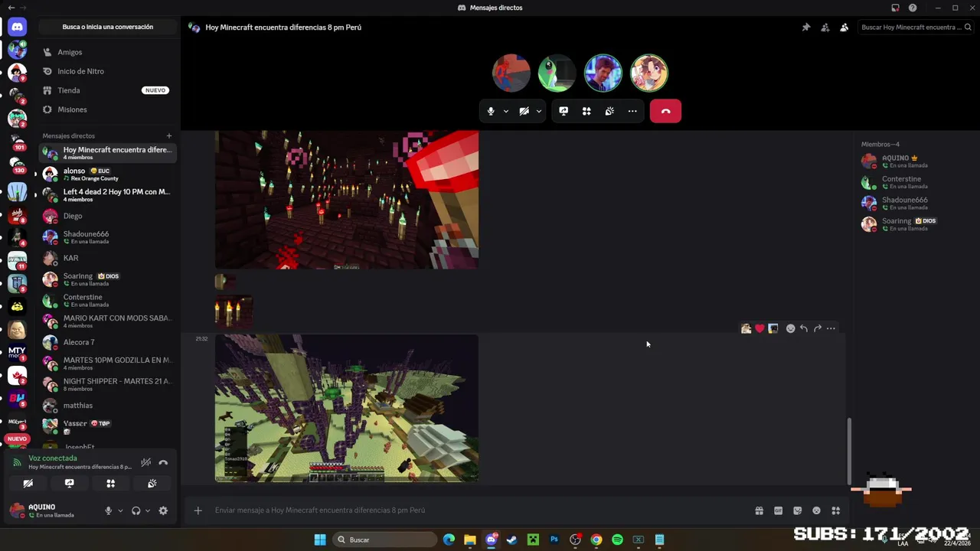The width and height of the screenshot is (980, 551).
Task: Open activities button in voice panel
Action: pyautogui.click(x=110, y=484)
